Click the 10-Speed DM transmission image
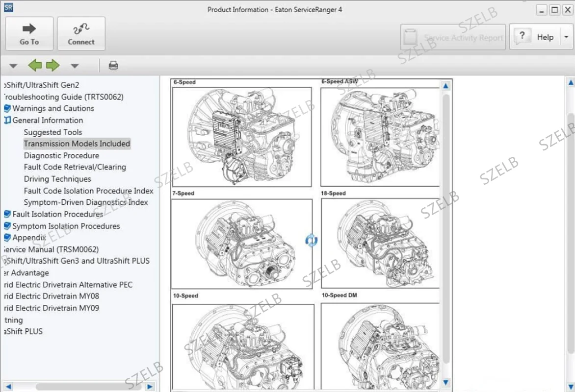Viewport: 575px width, 392px height. tap(380, 346)
